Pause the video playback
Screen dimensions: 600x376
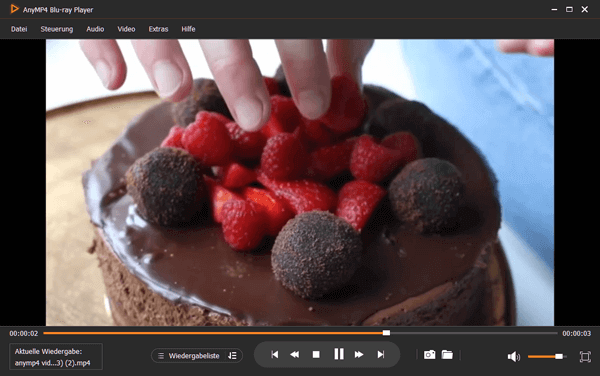point(339,354)
